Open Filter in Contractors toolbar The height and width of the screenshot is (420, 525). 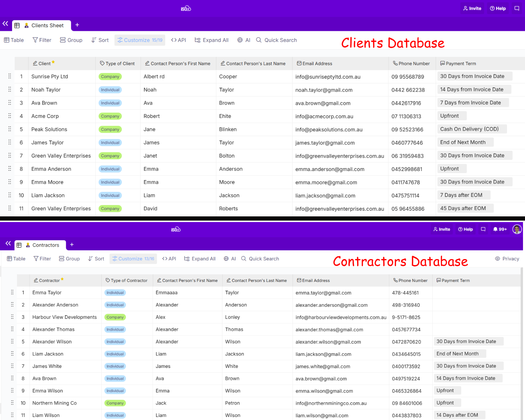(42, 259)
